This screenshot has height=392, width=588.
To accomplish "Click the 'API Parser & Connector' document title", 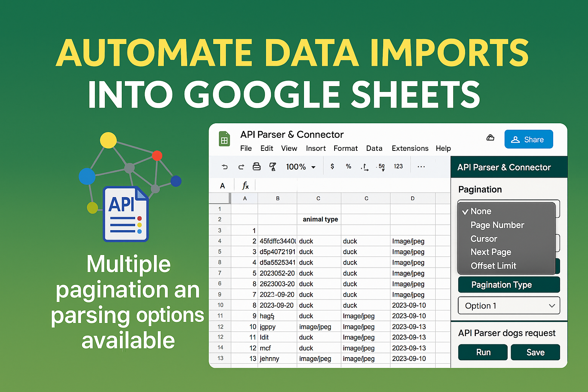I will [x=292, y=135].
